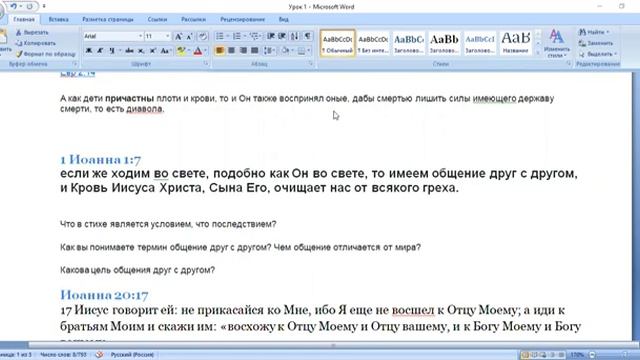This screenshot has width=640, height=360.
Task: Click the Center alignment icon
Action: 231,51
